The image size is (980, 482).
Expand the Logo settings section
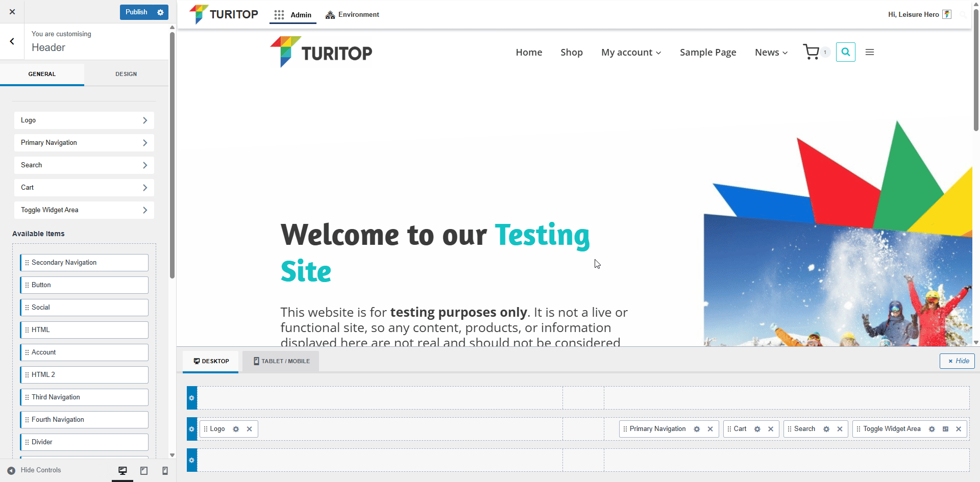[x=84, y=120]
